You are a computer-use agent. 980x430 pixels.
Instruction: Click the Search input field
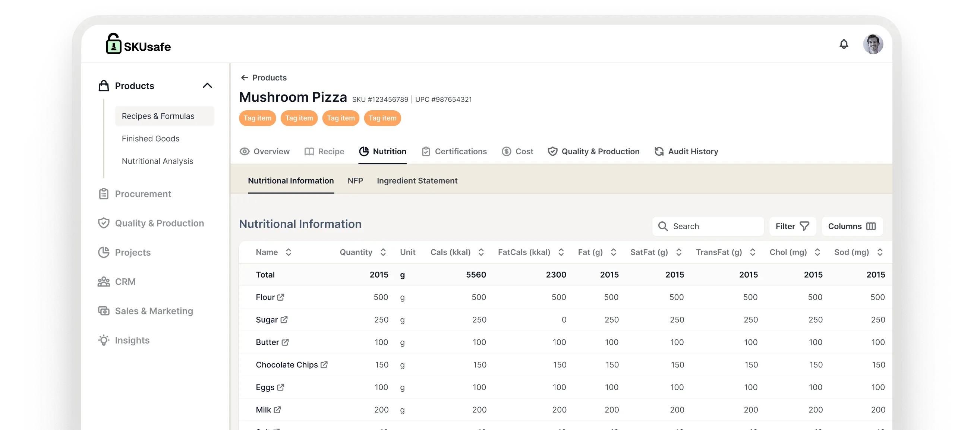pos(708,226)
